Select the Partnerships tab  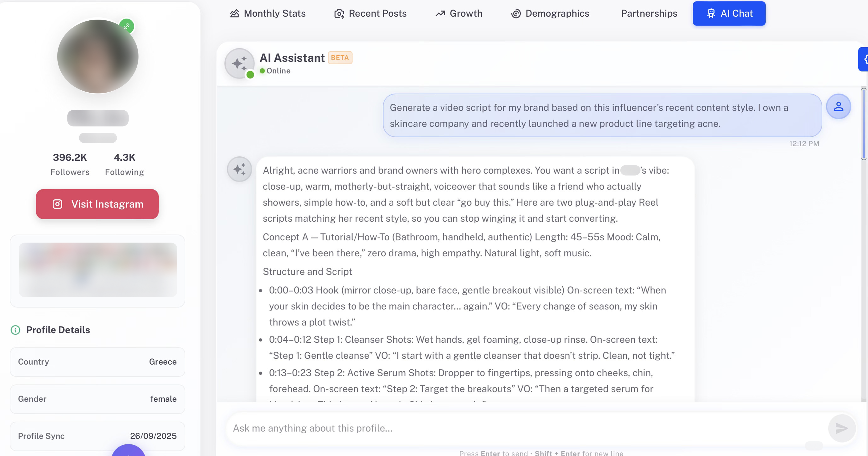coord(649,13)
